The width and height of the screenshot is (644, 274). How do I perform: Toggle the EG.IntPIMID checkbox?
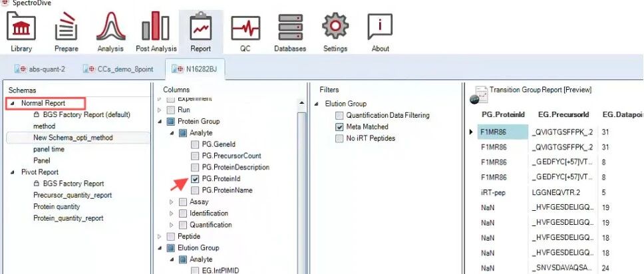[x=195, y=271]
